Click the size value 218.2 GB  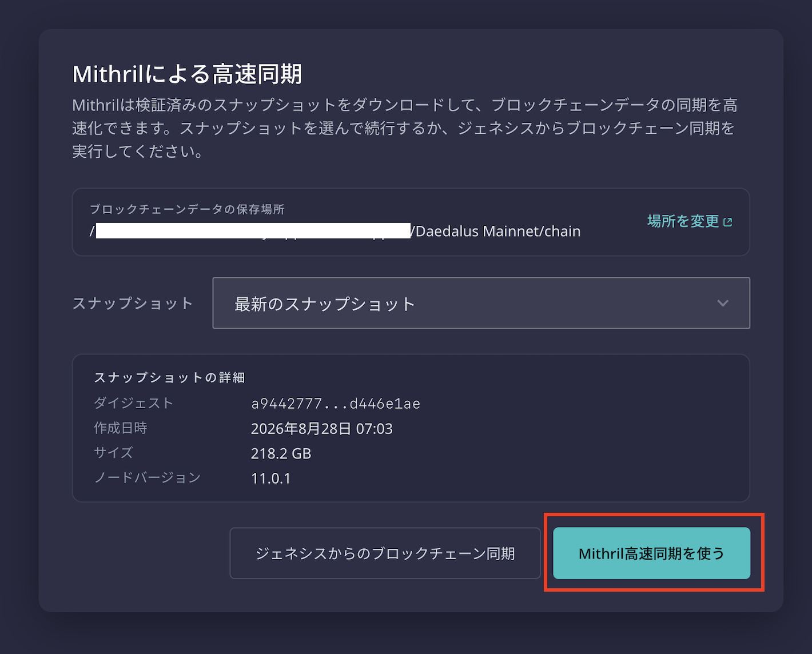(x=281, y=453)
